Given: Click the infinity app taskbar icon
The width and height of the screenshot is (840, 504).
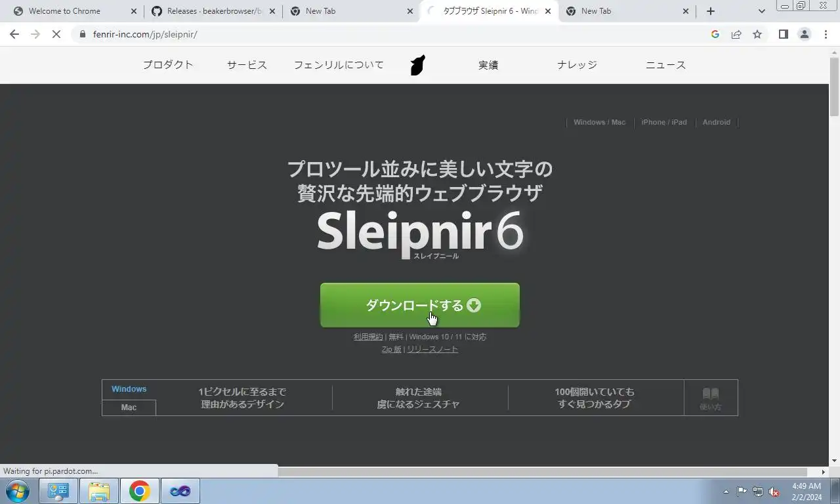Looking at the screenshot, I should click(180, 491).
